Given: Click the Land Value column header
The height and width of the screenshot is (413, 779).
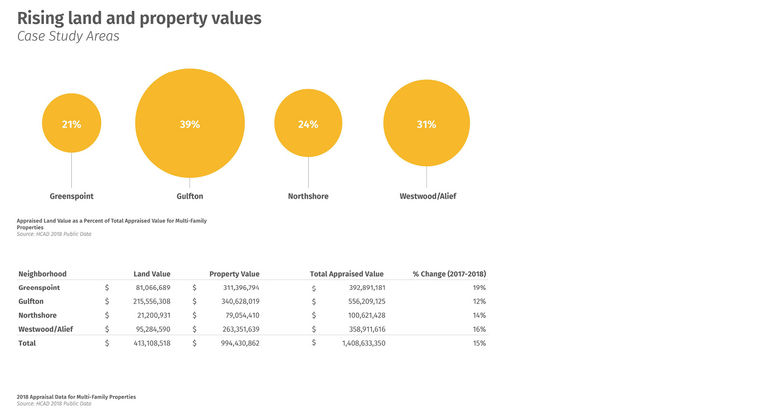Looking at the screenshot, I should 152,273.
